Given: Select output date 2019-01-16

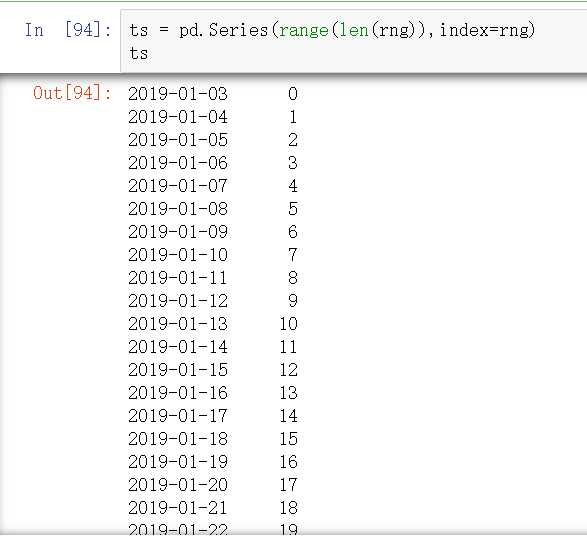Looking at the screenshot, I should click(178, 393).
